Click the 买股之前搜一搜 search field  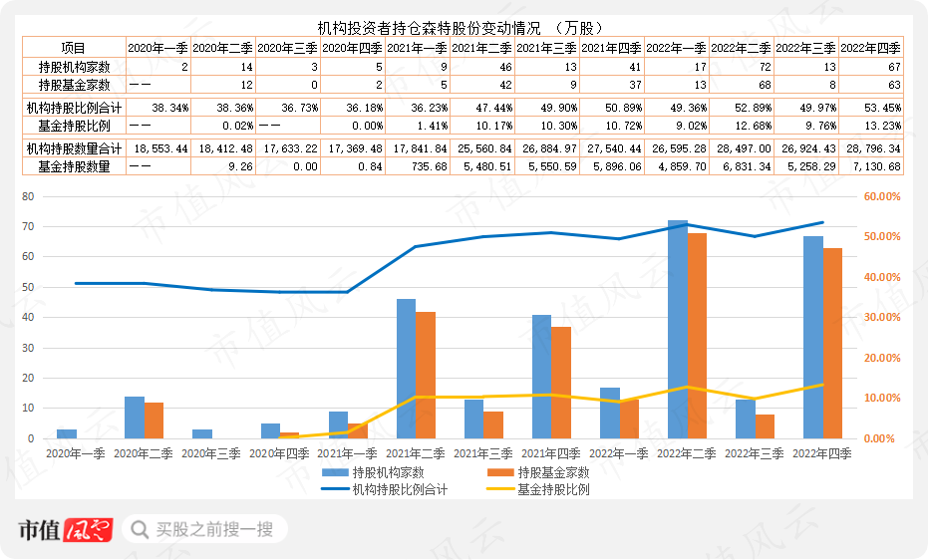[204, 529]
